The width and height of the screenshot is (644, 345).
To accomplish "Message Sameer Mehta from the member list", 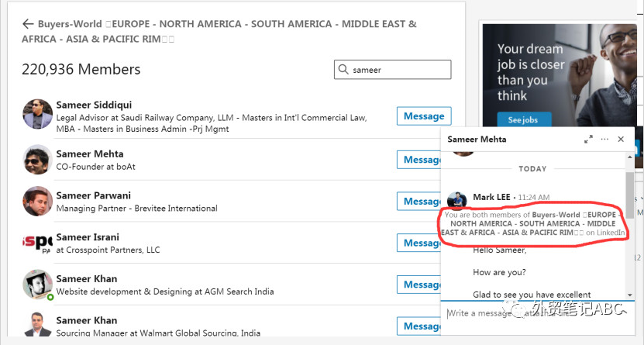I will coord(419,160).
